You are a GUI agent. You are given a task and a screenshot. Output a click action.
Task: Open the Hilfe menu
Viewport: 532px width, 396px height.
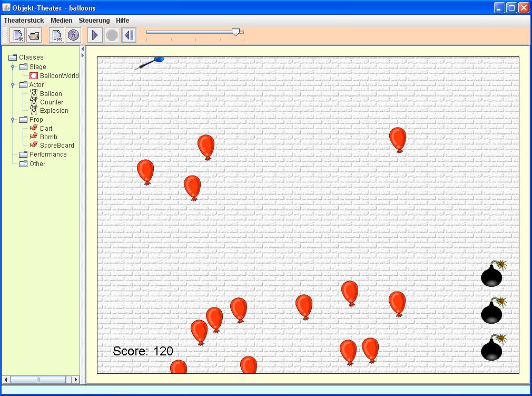point(123,21)
